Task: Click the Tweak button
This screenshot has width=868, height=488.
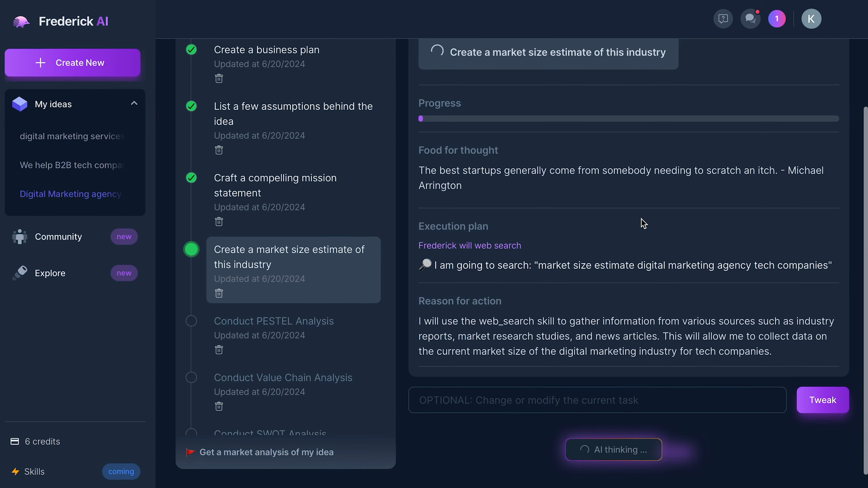Action: tap(822, 400)
